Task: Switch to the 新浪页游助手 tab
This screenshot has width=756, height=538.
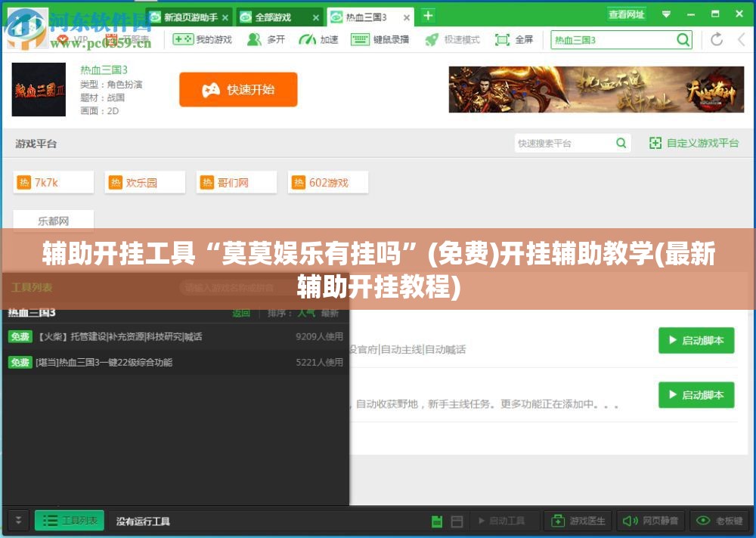Action: coord(191,17)
